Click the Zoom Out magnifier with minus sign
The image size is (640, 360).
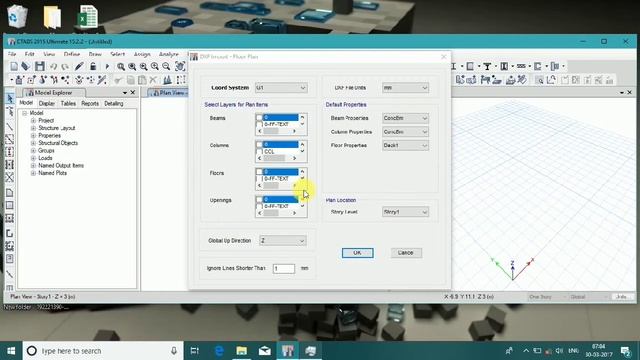166,66
